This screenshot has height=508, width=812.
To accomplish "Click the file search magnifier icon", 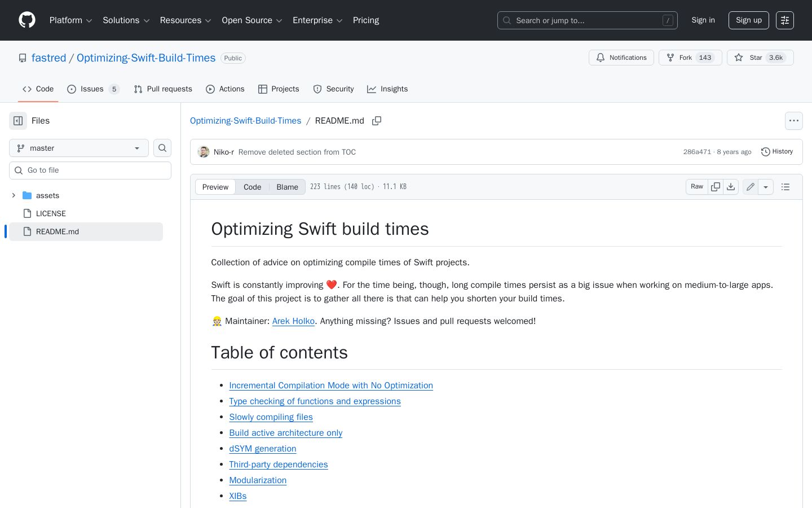I will click(x=162, y=148).
